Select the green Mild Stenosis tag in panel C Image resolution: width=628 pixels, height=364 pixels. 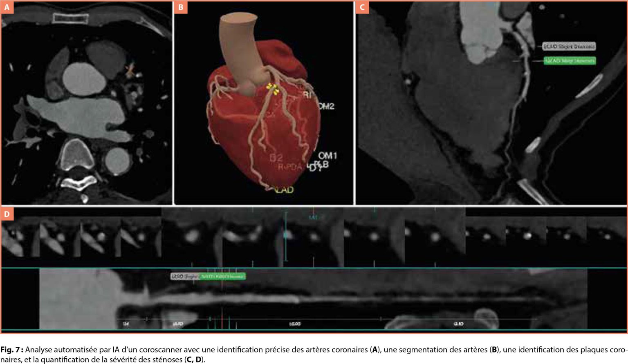tap(569, 61)
